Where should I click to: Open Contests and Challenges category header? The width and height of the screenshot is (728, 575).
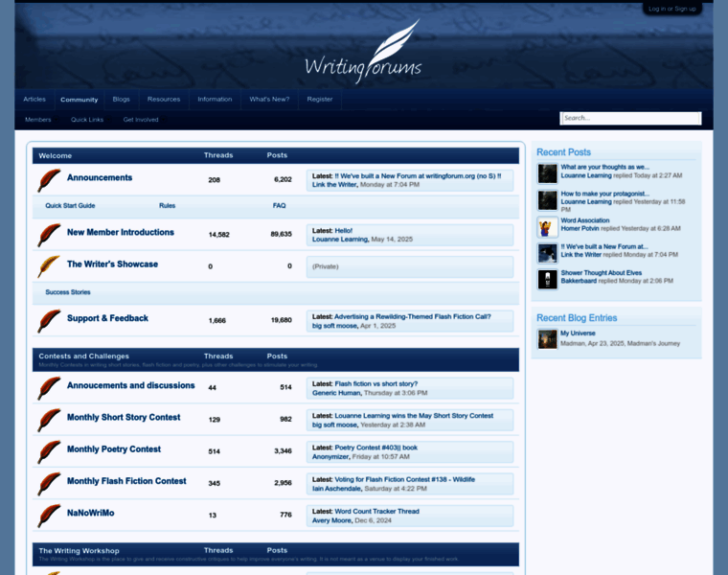point(84,356)
